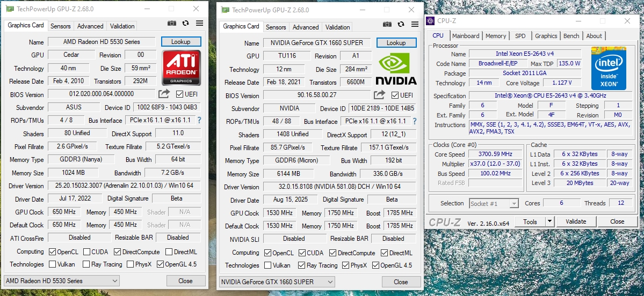Toggle Vulkan checkbox in AMD GPU-Z window
The height and width of the screenshot is (296, 644).
click(52, 264)
